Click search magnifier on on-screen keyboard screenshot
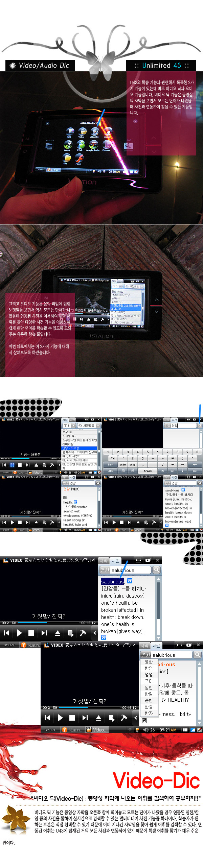The image size is (203, 868). coord(200,426)
